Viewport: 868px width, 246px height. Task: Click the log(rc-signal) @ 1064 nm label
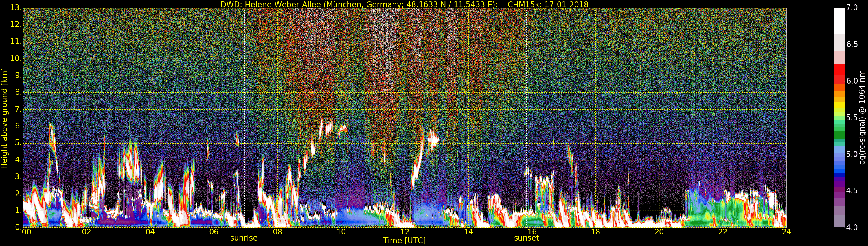[862, 118]
